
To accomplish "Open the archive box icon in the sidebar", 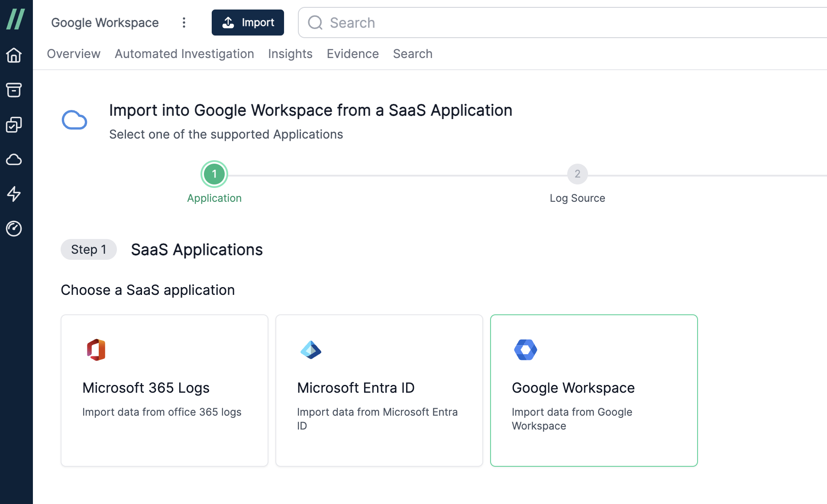I will click(x=14, y=90).
